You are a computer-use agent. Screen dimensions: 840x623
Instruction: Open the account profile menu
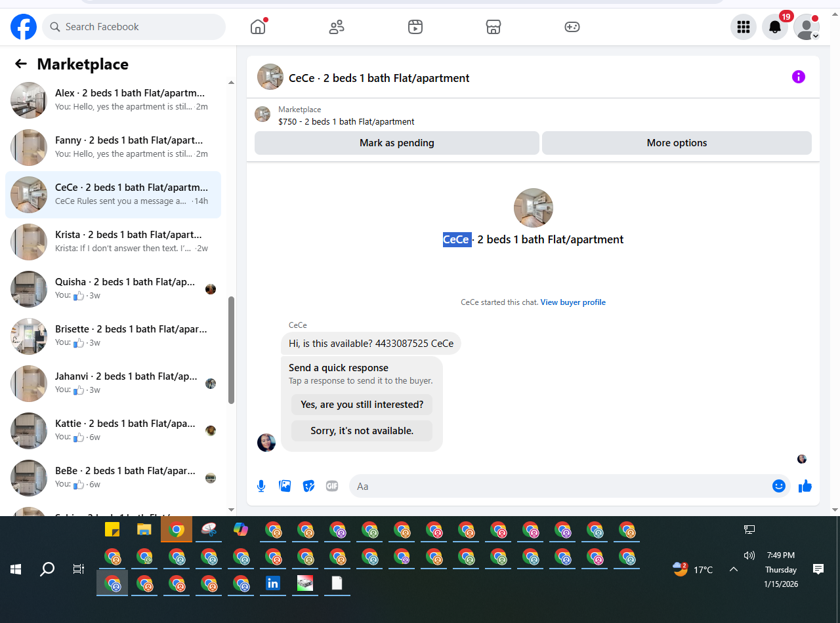point(807,27)
